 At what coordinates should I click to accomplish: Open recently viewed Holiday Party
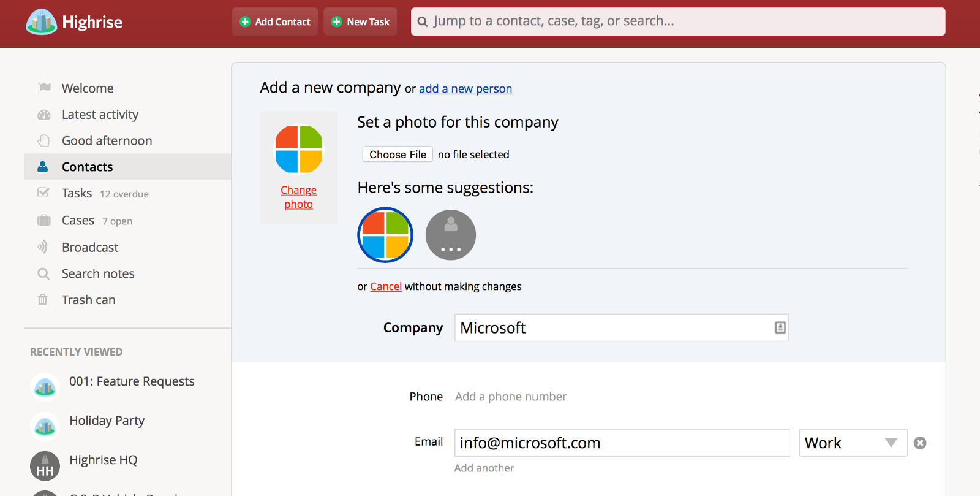(107, 421)
